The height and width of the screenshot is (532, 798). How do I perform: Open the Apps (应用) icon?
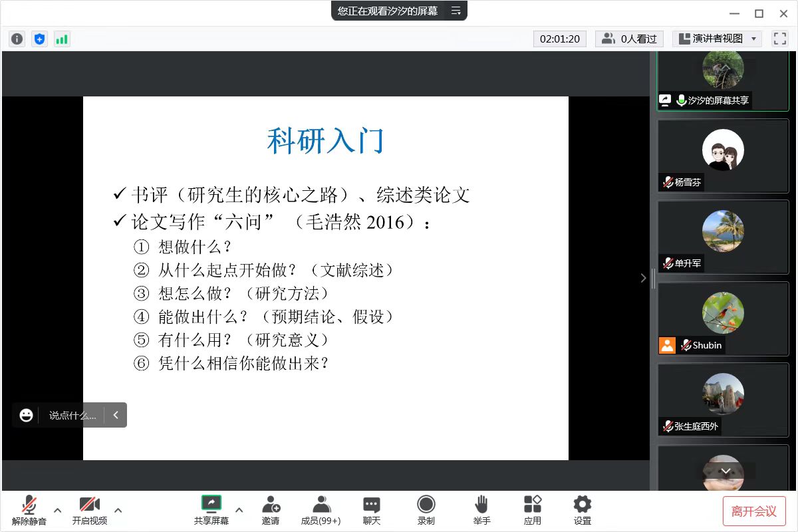point(532,510)
